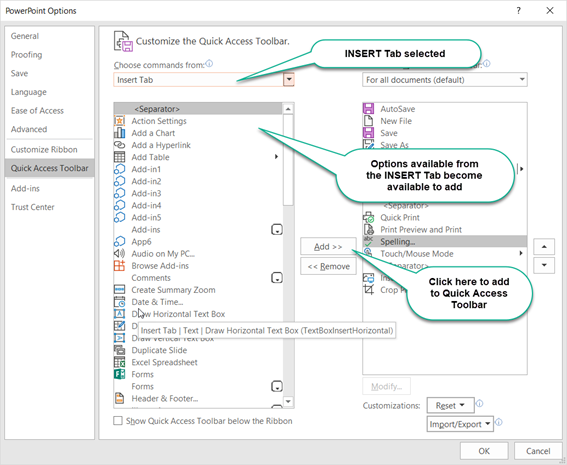Select the New File page icon
This screenshot has width=567, height=465.
(x=368, y=121)
